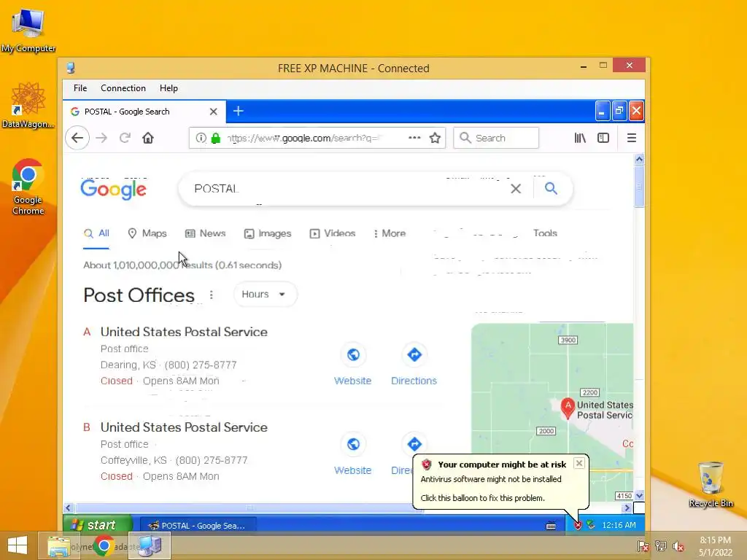Expand the Hours dropdown filter
Viewport: 747px width, 560px height.
coord(265,295)
